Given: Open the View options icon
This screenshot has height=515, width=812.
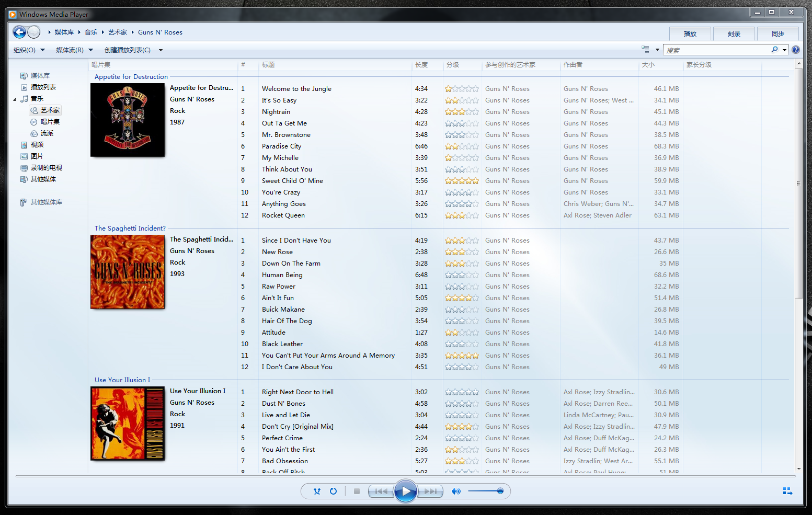Looking at the screenshot, I should pos(645,50).
